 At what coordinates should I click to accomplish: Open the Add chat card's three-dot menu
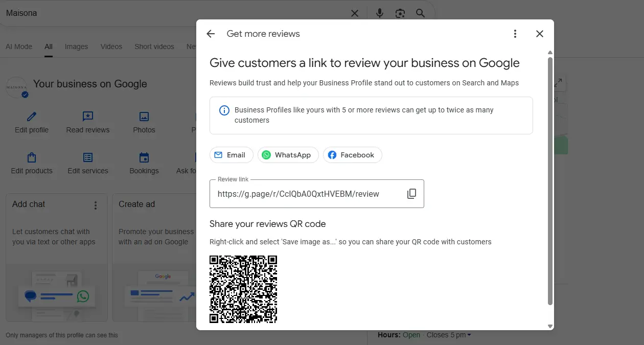pos(95,205)
